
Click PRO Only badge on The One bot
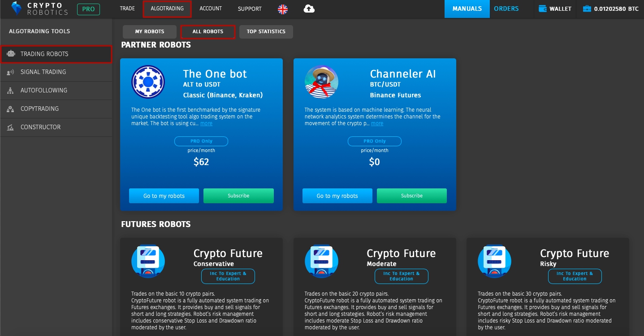point(201,141)
